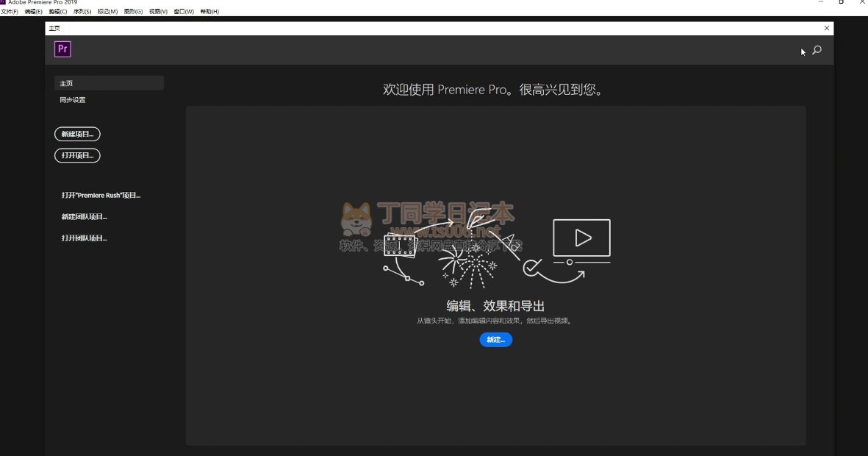Close the 主页 home dialog

827,28
